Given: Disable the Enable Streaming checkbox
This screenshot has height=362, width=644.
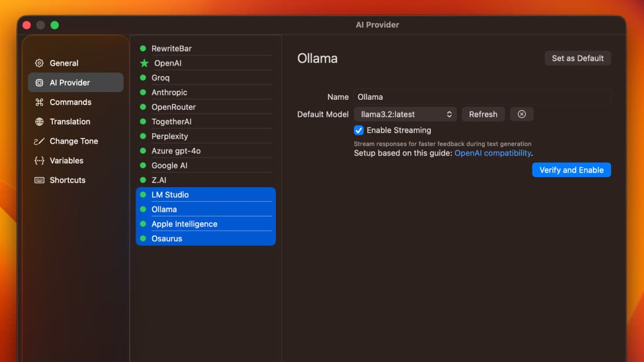Looking at the screenshot, I should (359, 130).
